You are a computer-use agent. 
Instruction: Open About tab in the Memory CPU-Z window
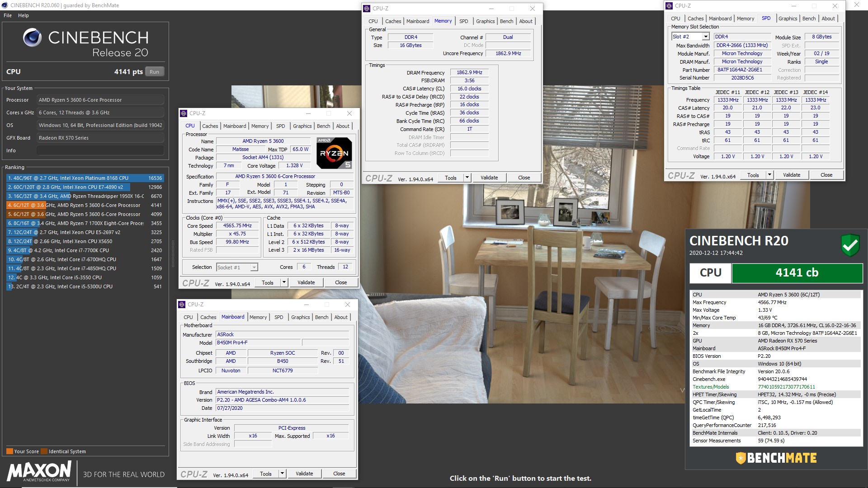526,21
